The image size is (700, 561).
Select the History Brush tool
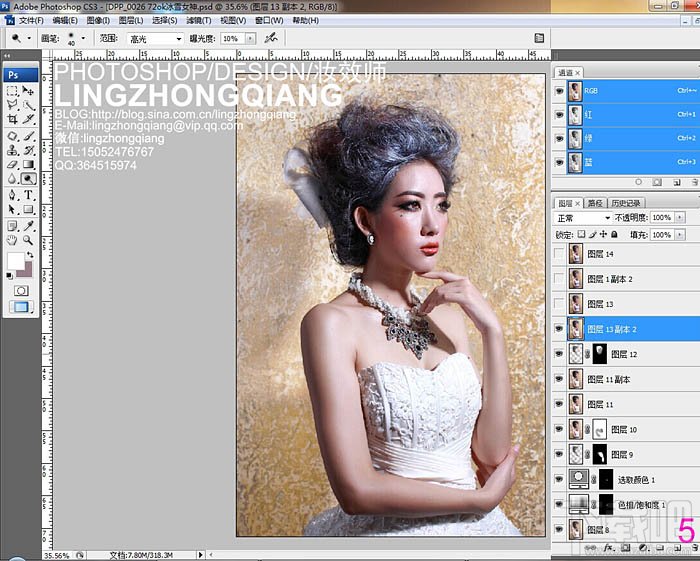point(28,150)
